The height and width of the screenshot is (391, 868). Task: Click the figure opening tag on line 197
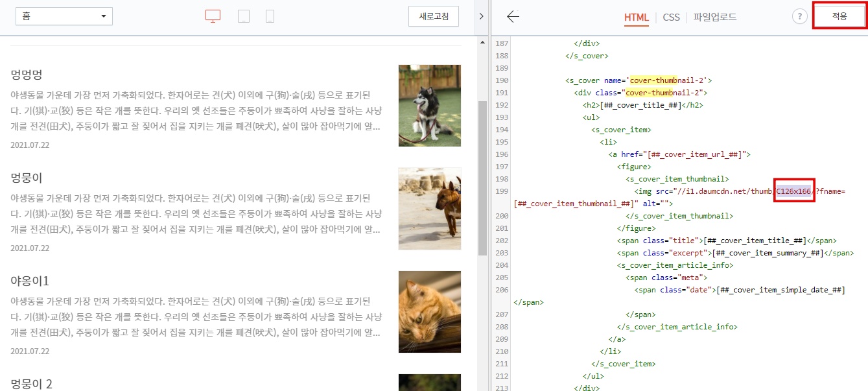[634, 167]
